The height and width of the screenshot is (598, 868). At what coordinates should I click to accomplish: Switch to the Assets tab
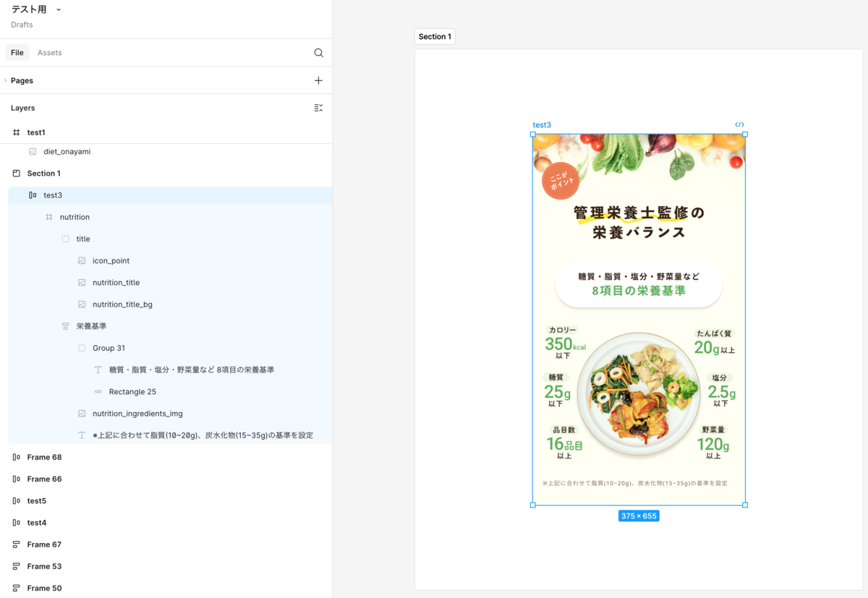coord(50,53)
